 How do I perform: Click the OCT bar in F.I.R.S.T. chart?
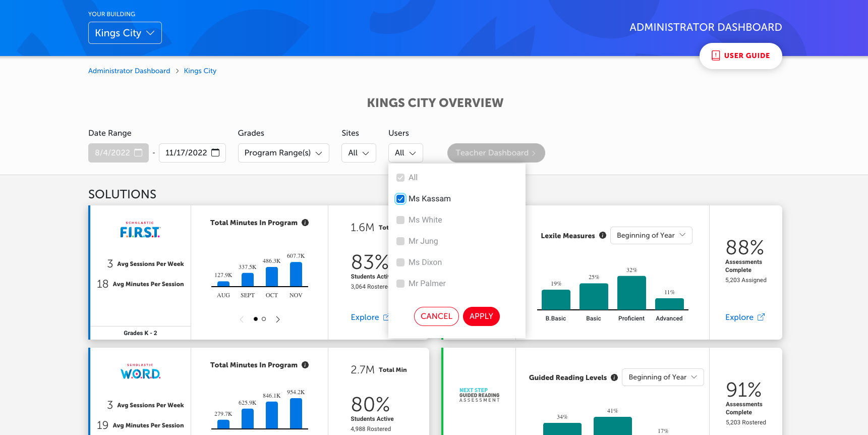pos(272,277)
